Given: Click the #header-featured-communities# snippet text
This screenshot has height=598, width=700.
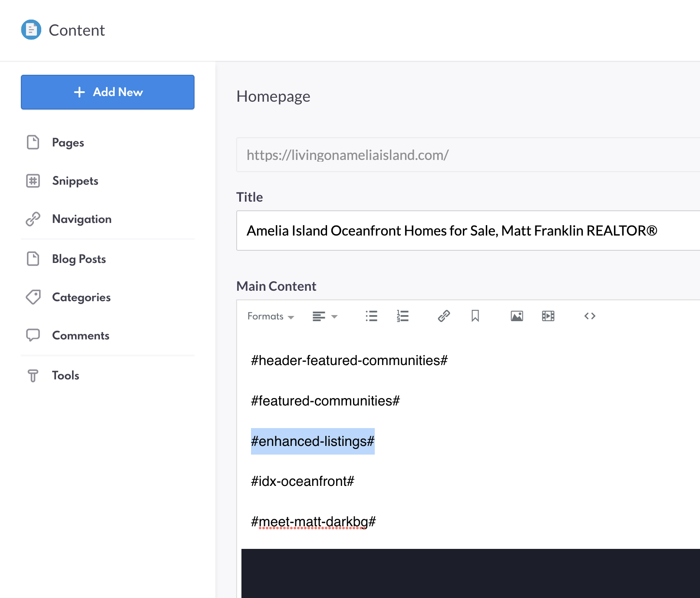Looking at the screenshot, I should (349, 360).
